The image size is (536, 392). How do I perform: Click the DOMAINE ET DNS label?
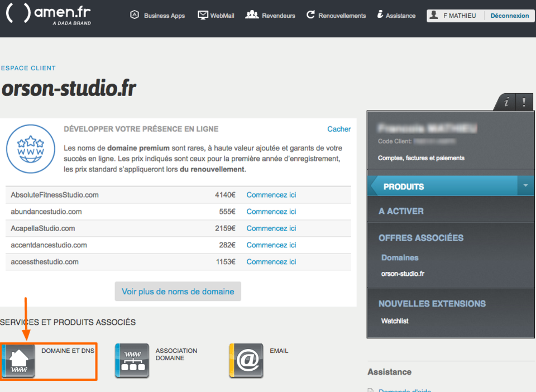coord(68,351)
